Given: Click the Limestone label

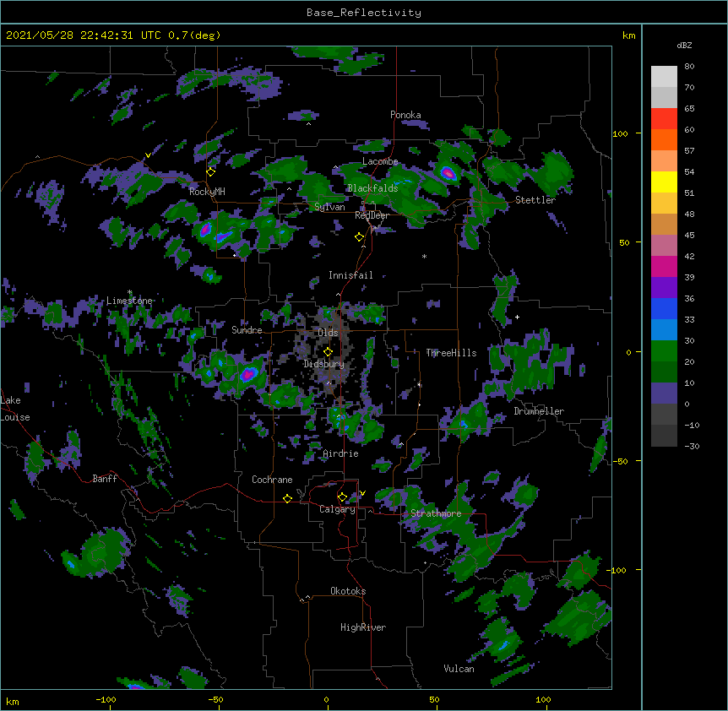Looking at the screenshot, I should pyautogui.click(x=129, y=301).
